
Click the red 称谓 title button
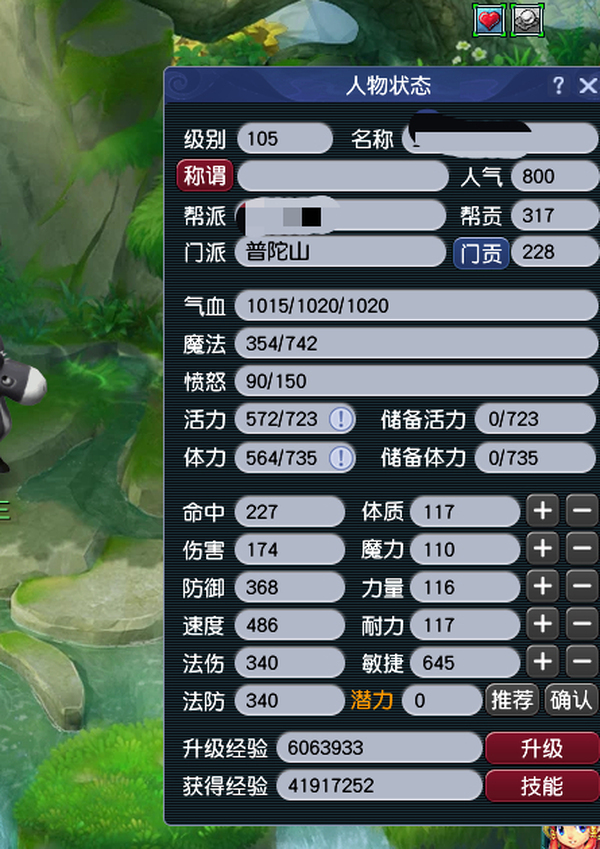[205, 175]
